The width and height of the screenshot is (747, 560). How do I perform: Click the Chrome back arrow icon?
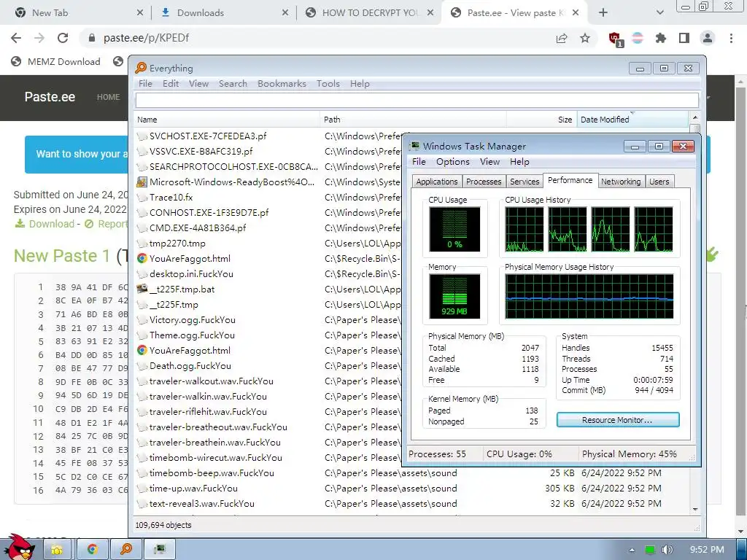(x=16, y=38)
